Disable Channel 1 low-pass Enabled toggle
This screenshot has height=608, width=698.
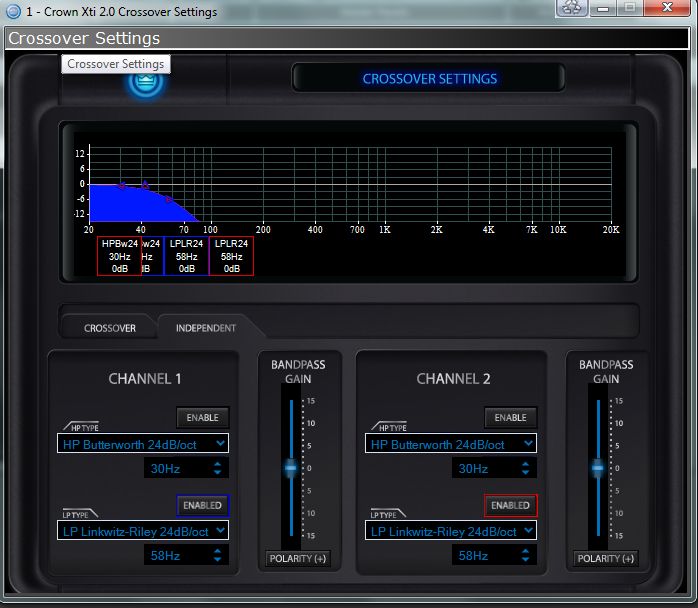click(x=203, y=505)
